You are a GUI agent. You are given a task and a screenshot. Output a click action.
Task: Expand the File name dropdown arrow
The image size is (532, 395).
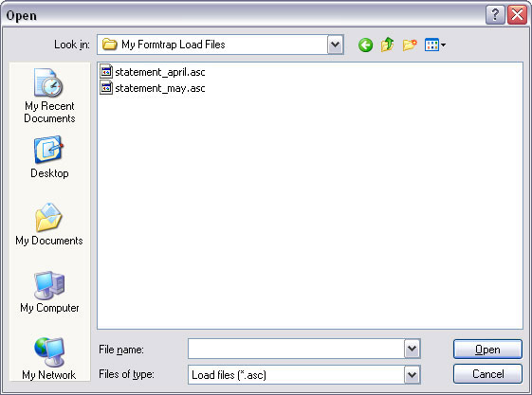(x=412, y=349)
